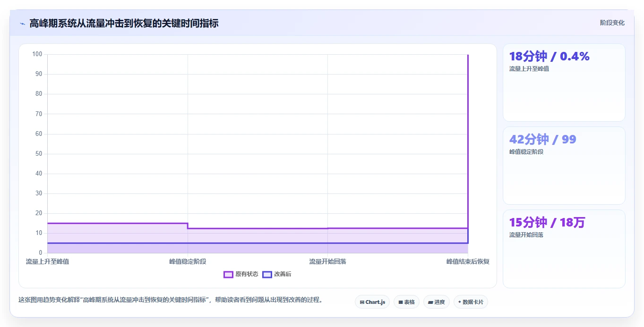Toggle the 改善后 legend swatch
The image size is (644, 327).
pyautogui.click(x=267, y=274)
